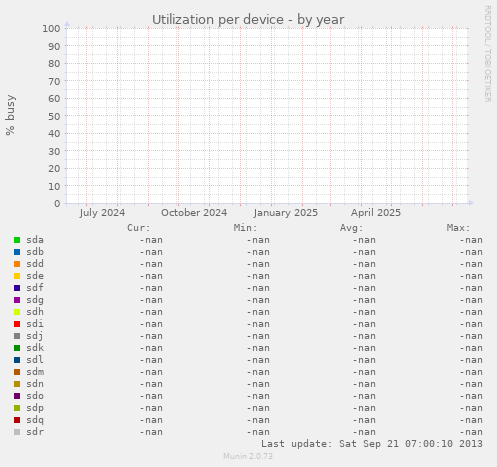Click the Cur: column header
Viewport: 497px width, 467px height.
(139, 228)
